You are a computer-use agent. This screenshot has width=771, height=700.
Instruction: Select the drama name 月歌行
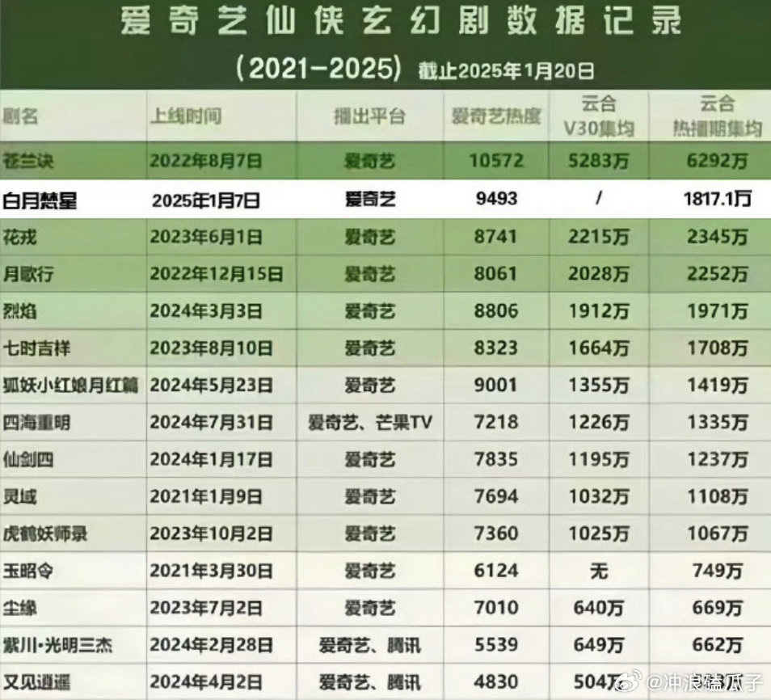click(x=28, y=274)
